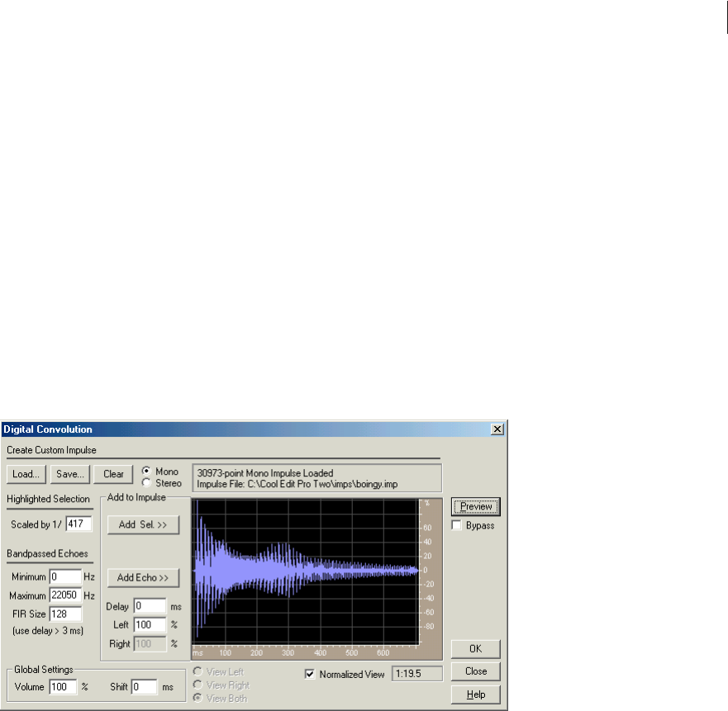Click the 1:19.5 normalization ratio field
Screen dimensions: 728x711
pyautogui.click(x=417, y=674)
